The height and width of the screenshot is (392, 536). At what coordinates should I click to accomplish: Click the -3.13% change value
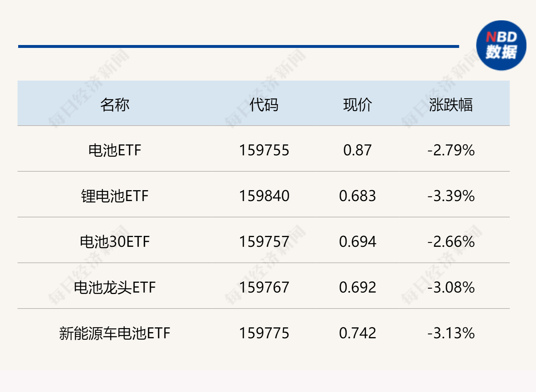(451, 333)
